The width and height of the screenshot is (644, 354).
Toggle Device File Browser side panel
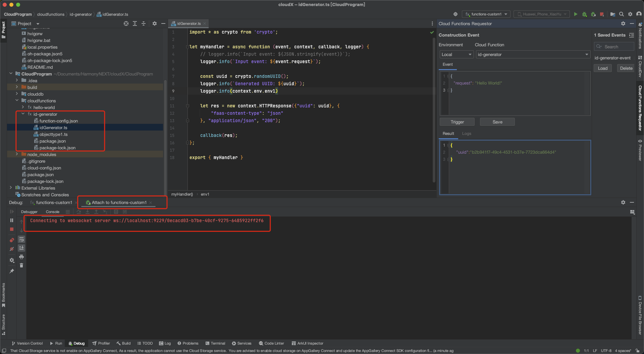click(640, 315)
